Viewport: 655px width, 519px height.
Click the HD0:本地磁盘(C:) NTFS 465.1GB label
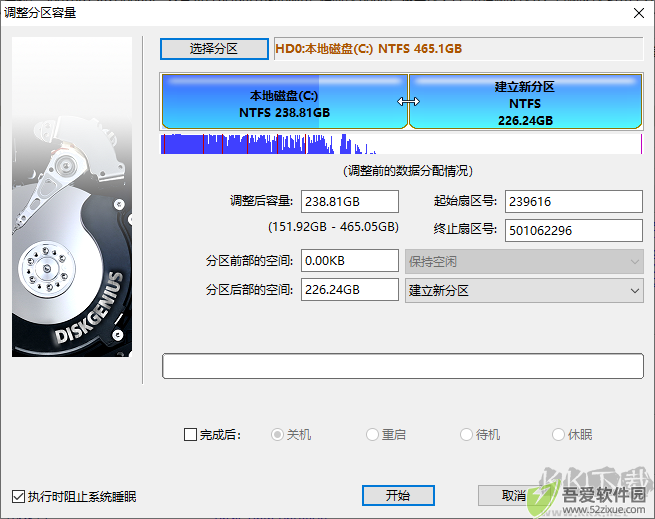[x=368, y=49]
